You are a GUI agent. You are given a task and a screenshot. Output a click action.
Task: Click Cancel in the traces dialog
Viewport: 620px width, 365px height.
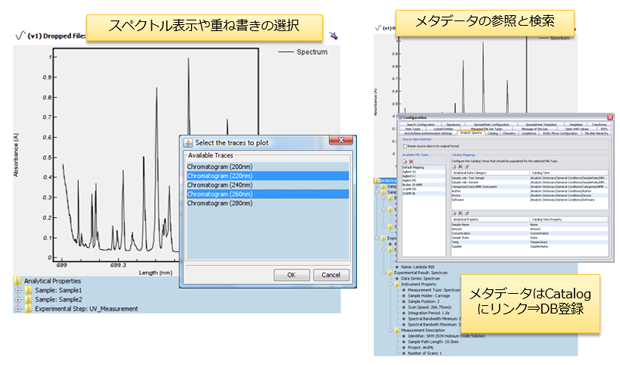[331, 275]
